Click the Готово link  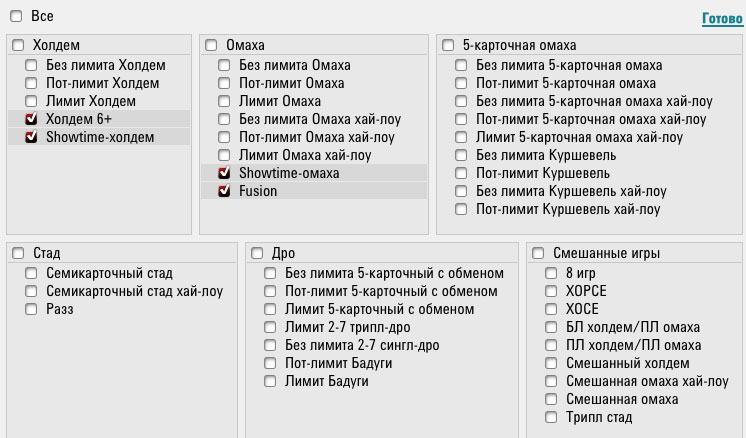pos(722,19)
